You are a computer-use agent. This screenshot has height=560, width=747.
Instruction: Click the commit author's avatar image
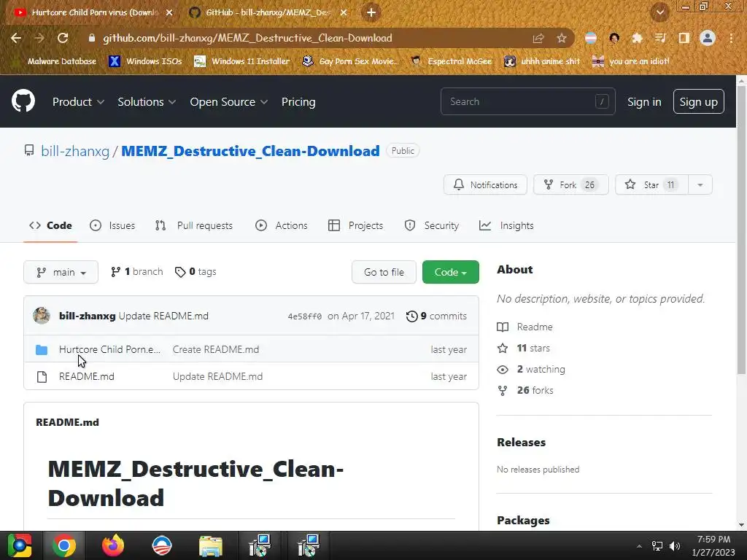[x=42, y=315]
